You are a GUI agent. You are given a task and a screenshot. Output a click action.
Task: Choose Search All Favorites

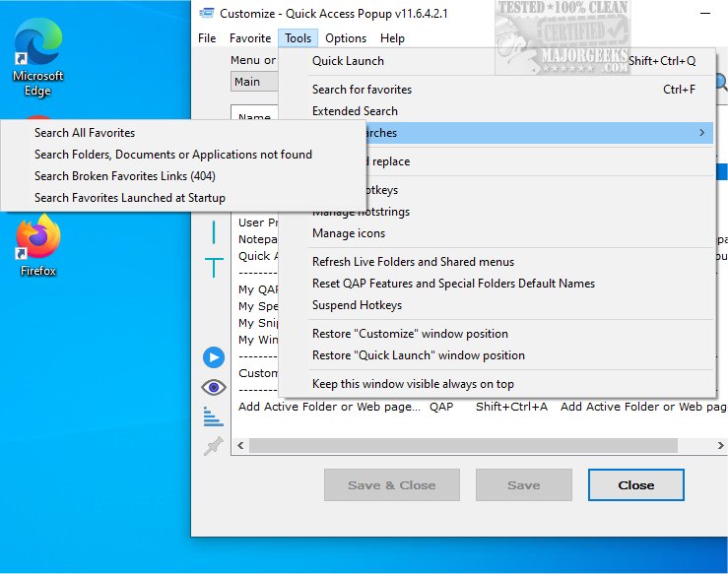[x=184, y=133]
